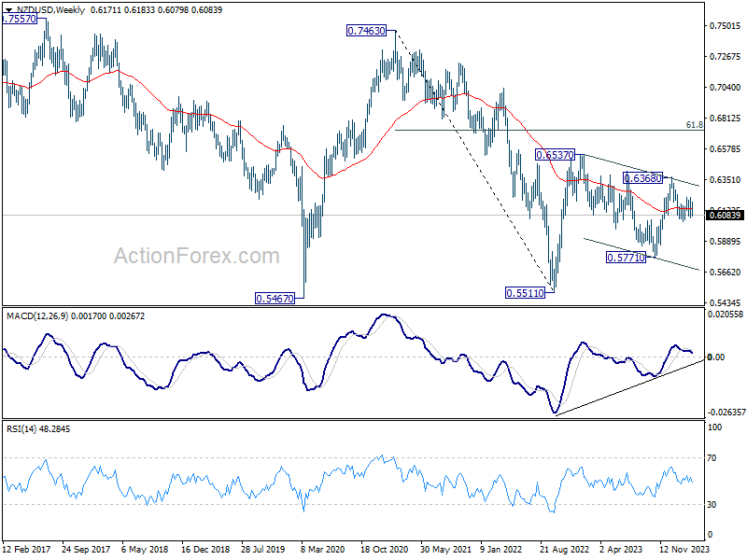Click the 12 Feb 2017 date label
The width and height of the screenshot is (747, 560).
click(x=27, y=550)
